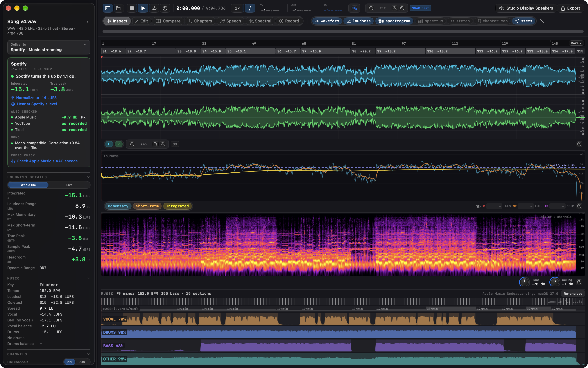
Task: Toggle Momentary loudness curve
Action: click(118, 206)
